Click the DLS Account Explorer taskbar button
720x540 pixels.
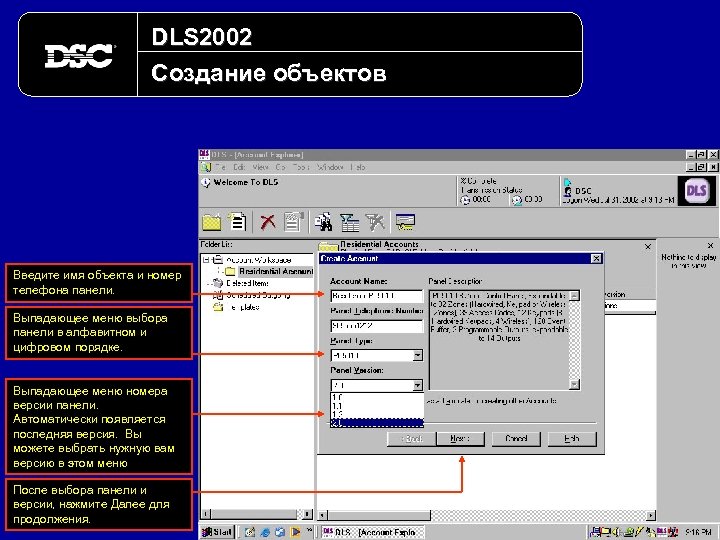tap(372, 532)
